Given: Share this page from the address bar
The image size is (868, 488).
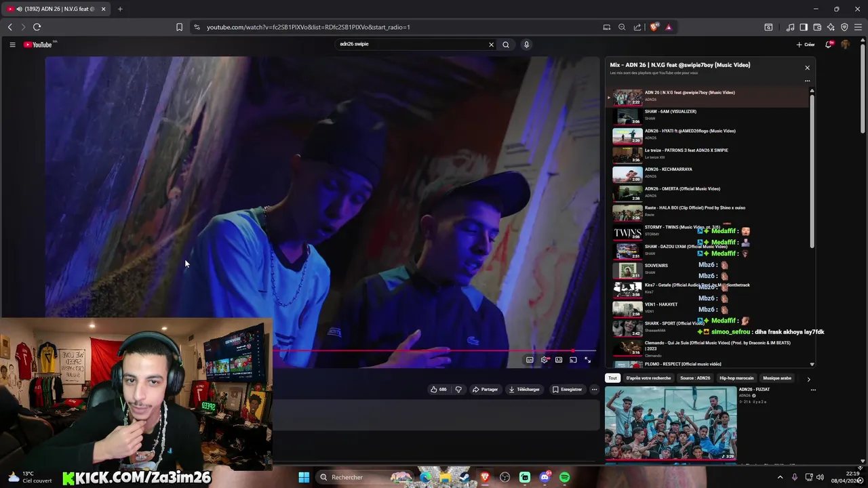Looking at the screenshot, I should (637, 27).
